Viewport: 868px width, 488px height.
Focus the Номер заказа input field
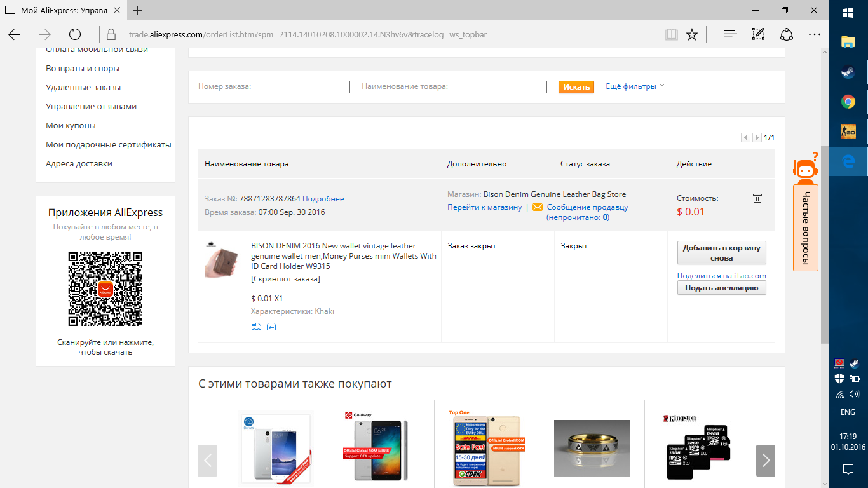tap(302, 87)
